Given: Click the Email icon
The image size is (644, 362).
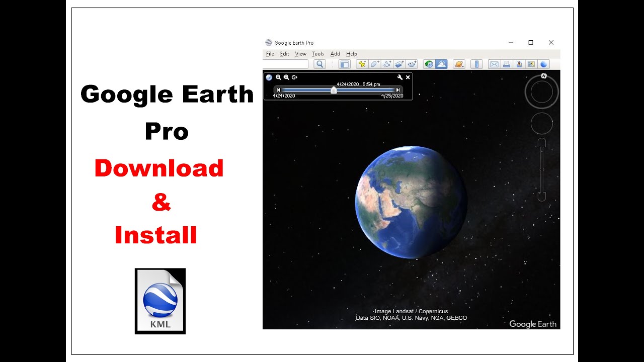Looking at the screenshot, I should point(494,64).
